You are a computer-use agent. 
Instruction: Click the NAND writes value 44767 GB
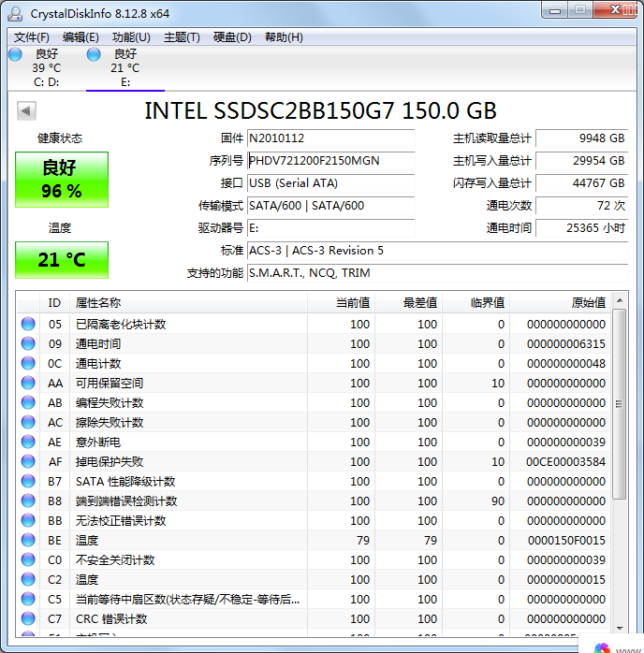pos(581,183)
